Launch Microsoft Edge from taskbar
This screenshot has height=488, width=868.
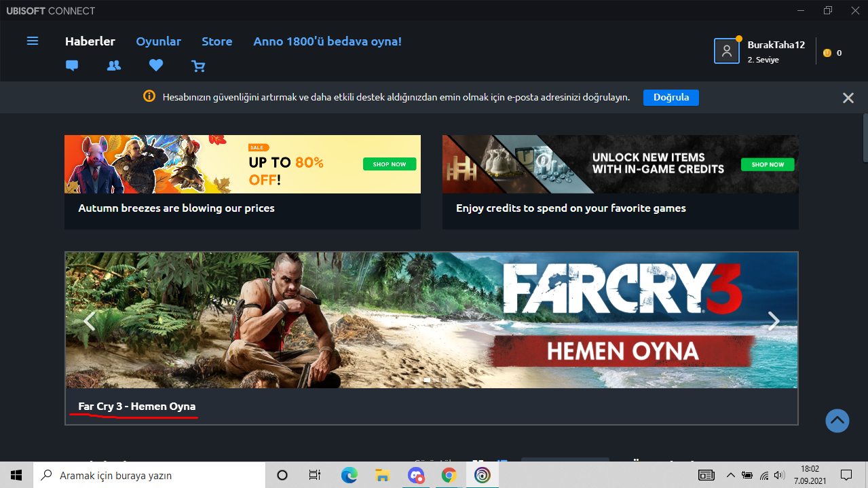click(349, 475)
